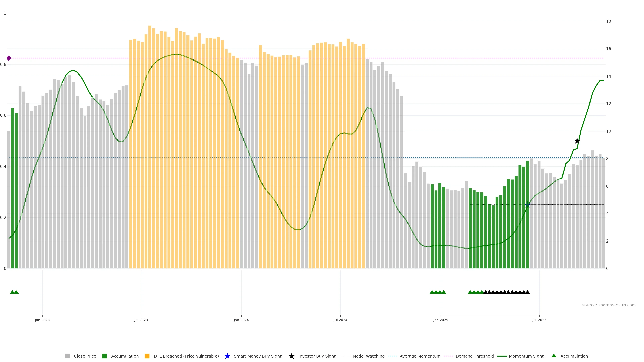Click the purple diamond on Demand Threshold line
Viewport: 644px width, 362px height.
(x=9, y=58)
